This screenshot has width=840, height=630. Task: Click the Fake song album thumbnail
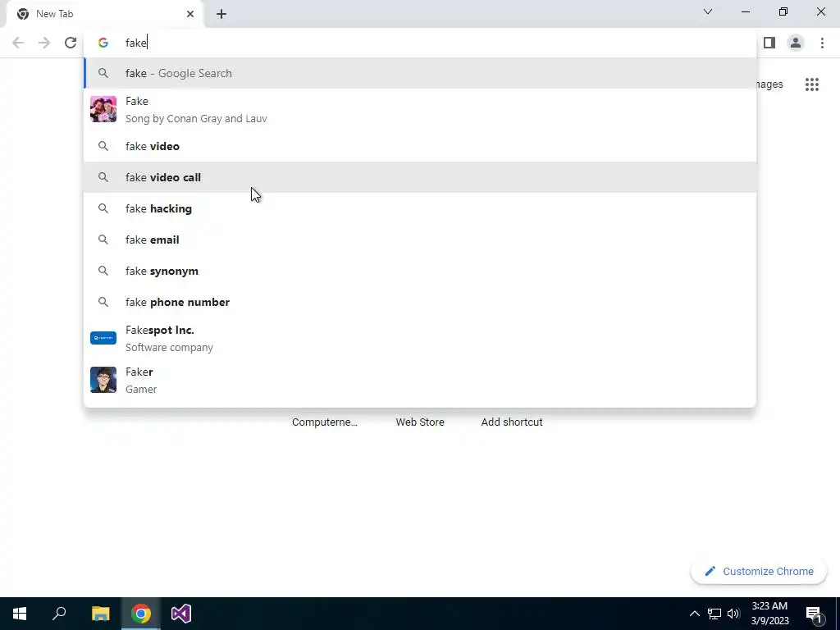coord(103,109)
